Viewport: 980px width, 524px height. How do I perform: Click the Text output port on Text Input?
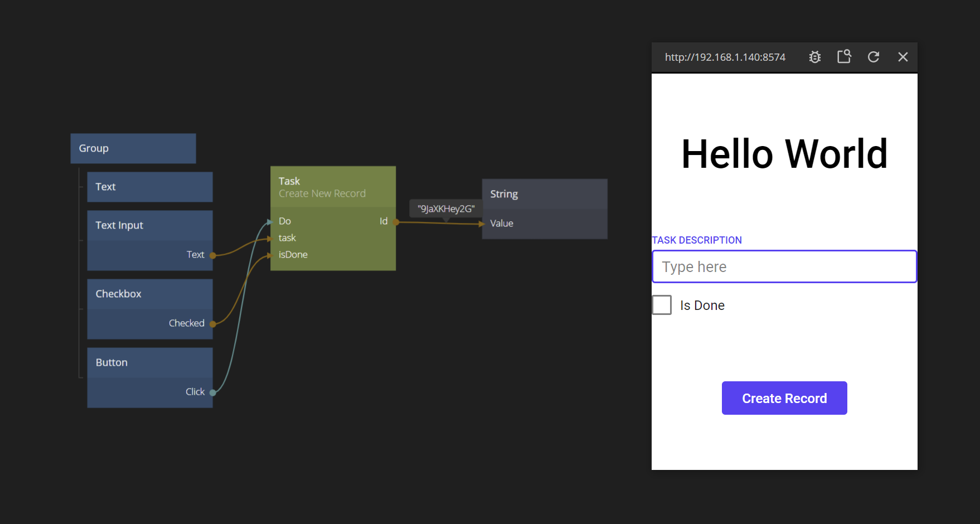212,255
